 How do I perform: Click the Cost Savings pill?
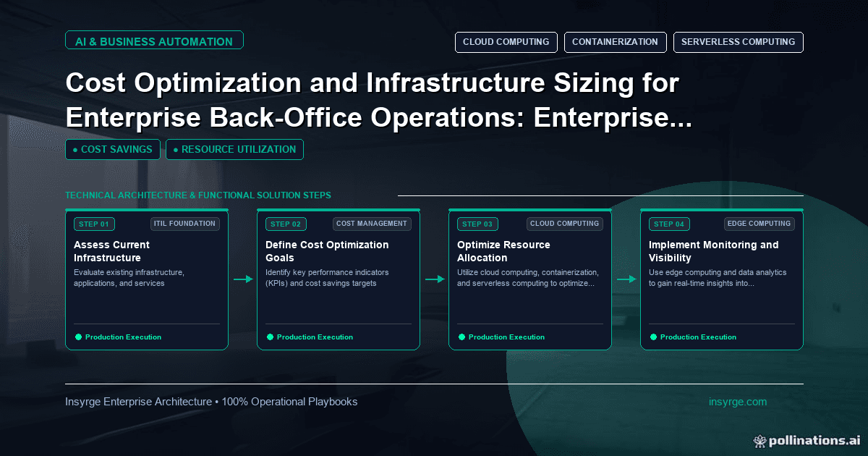(x=113, y=149)
